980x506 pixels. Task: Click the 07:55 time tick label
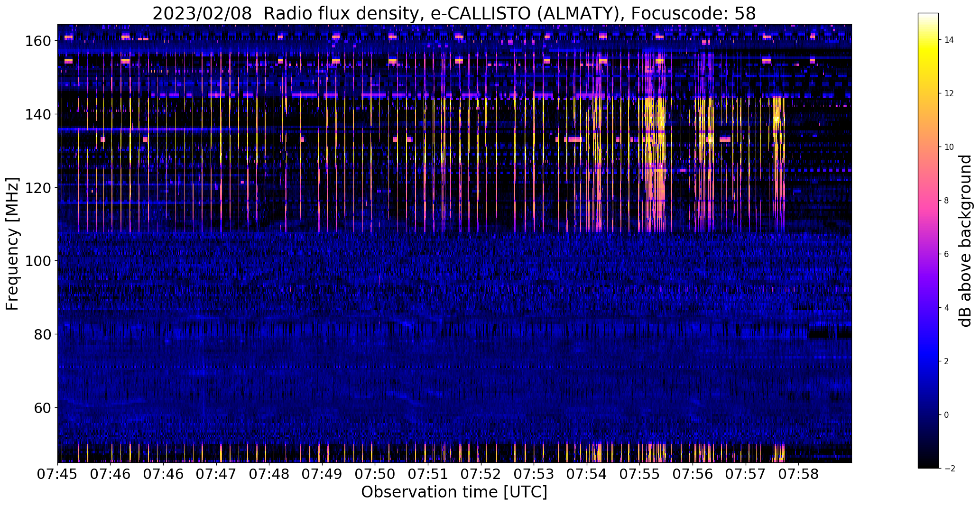[640, 474]
